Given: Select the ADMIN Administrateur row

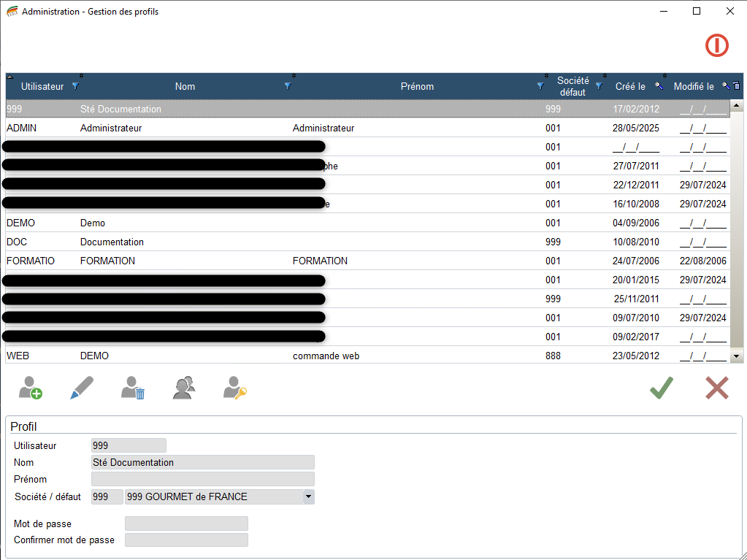Looking at the screenshot, I should coord(219,128).
